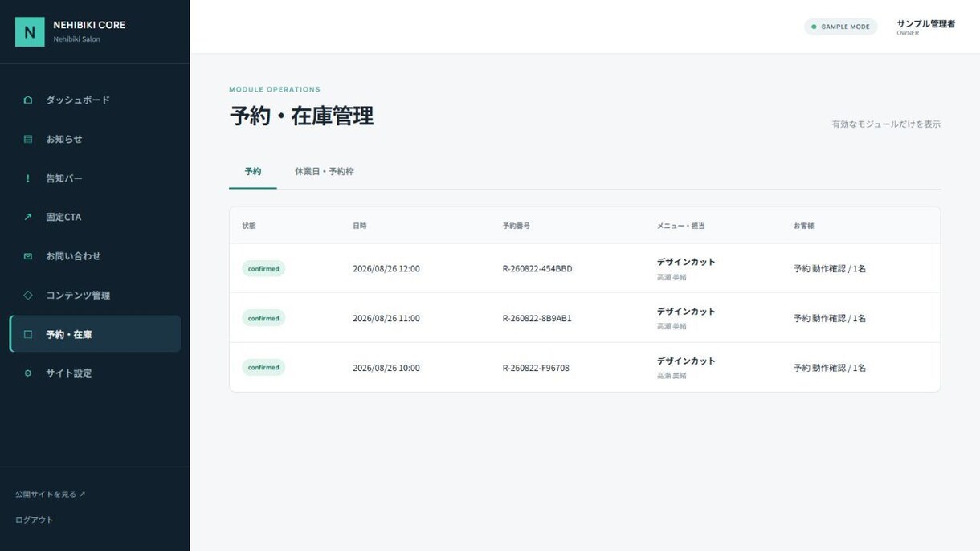Go to サイト設定 in the sidebar

[95, 373]
